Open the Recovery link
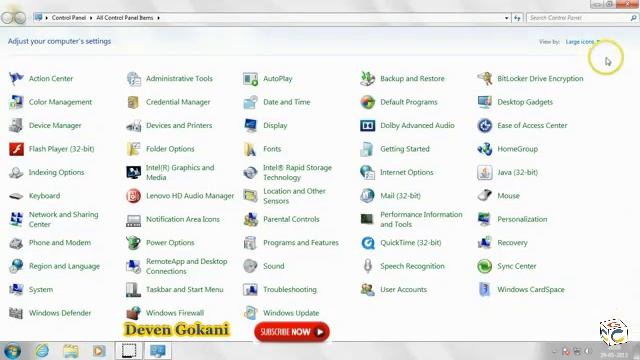Viewport: 640px width, 360px height. tap(512, 243)
